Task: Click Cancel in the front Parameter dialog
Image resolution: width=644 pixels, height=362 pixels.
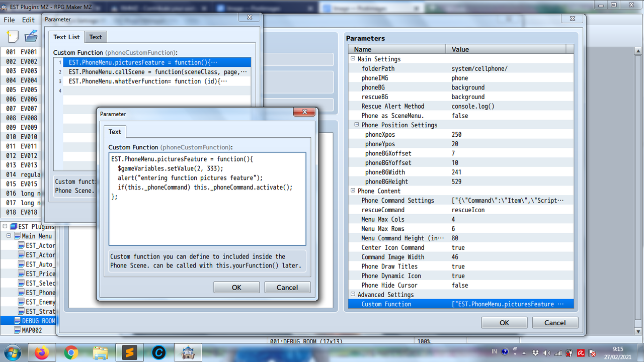Action: [x=287, y=287]
